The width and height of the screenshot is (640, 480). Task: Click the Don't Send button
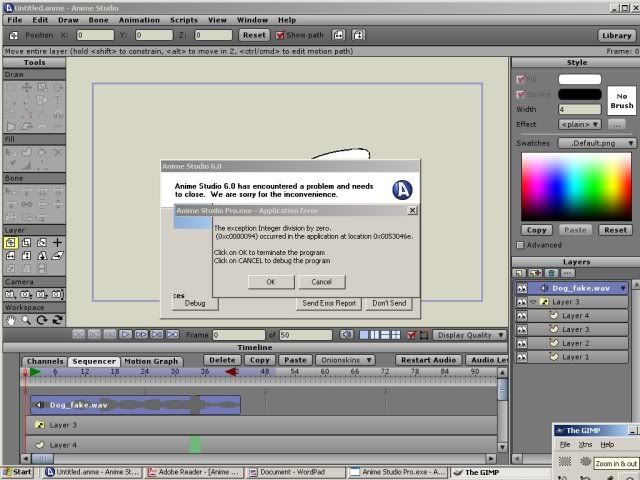389,303
